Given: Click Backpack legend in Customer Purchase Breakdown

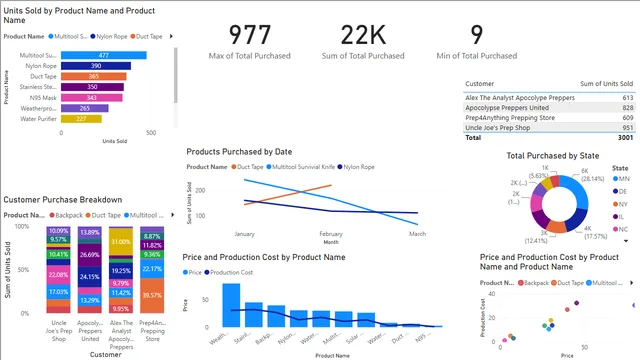Looking at the screenshot, I should [66, 215].
